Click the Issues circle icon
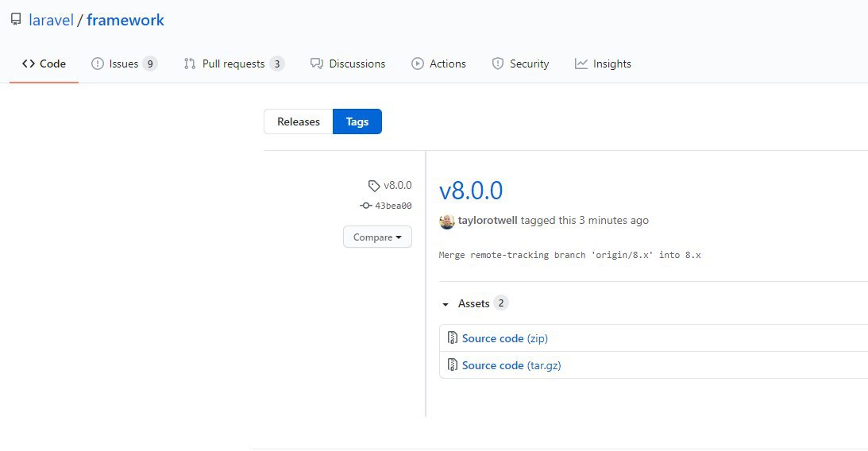 [x=98, y=64]
